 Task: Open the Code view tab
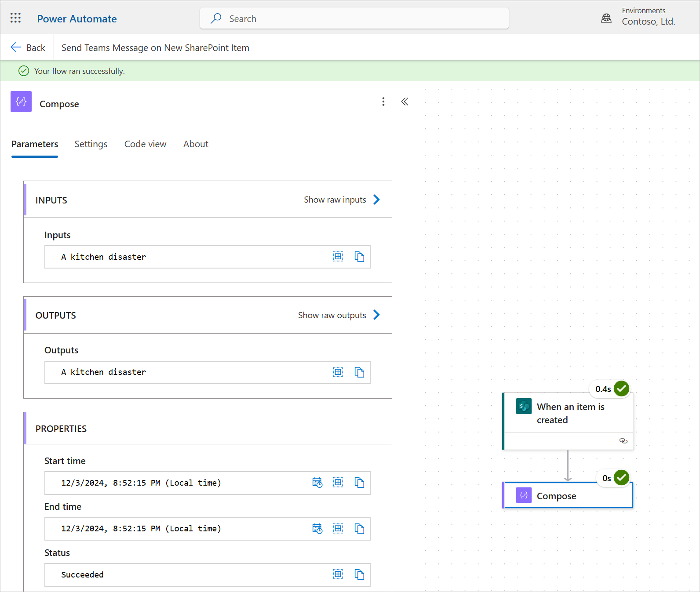[145, 144]
